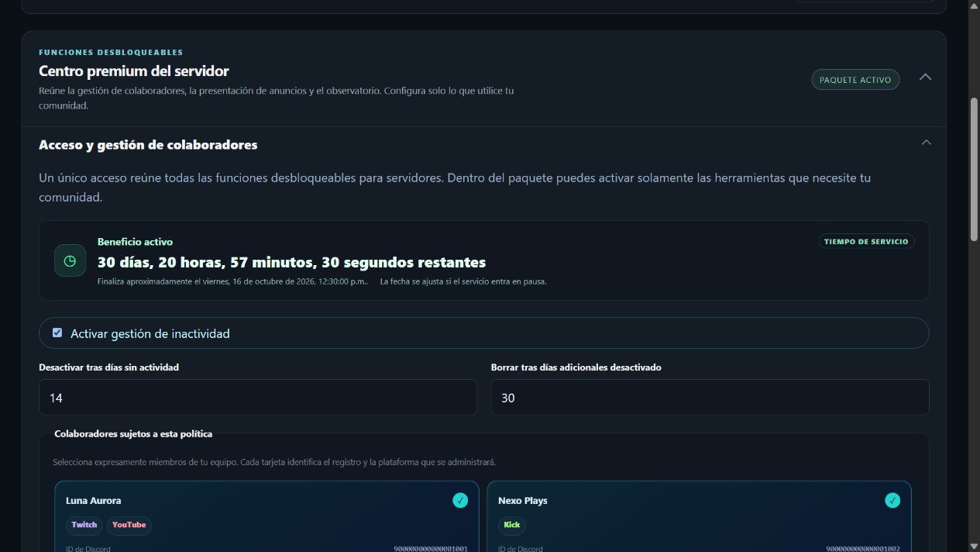
Task: Click the clock icon beside Beneficio activo
Action: pos(70,260)
